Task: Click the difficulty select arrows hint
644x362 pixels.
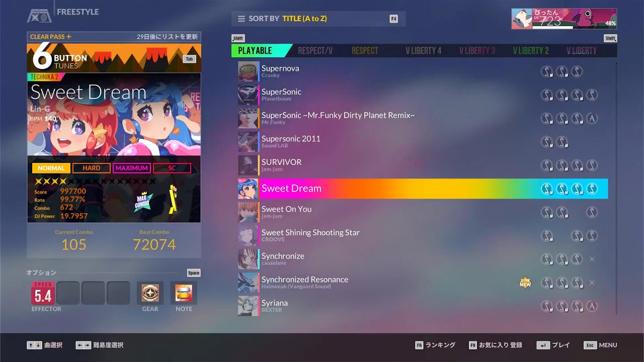Action: pos(100,345)
